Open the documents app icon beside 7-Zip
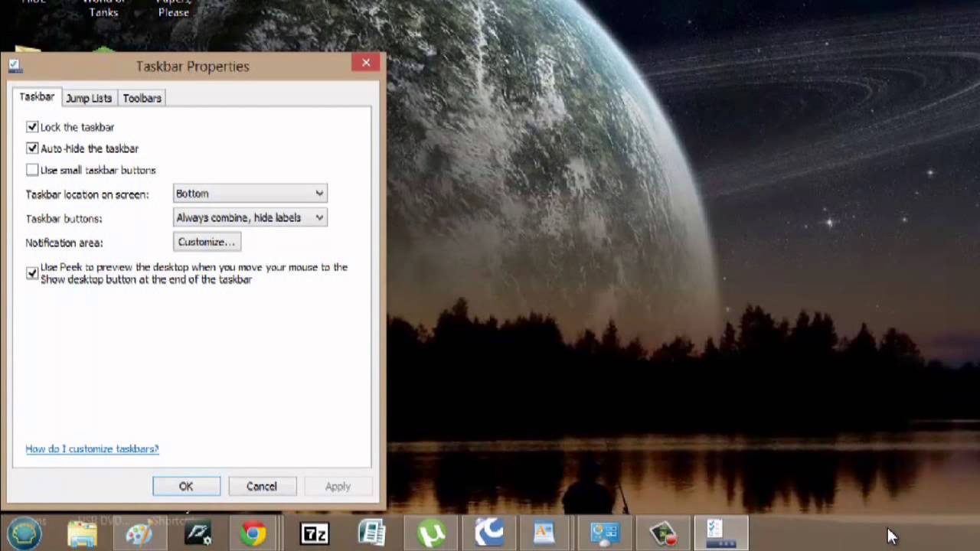The image size is (980, 551). [x=372, y=533]
